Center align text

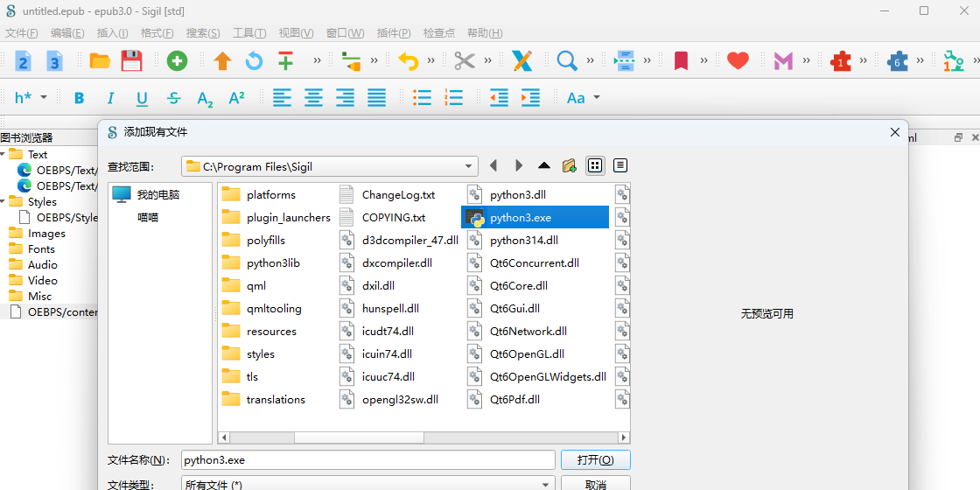(314, 97)
